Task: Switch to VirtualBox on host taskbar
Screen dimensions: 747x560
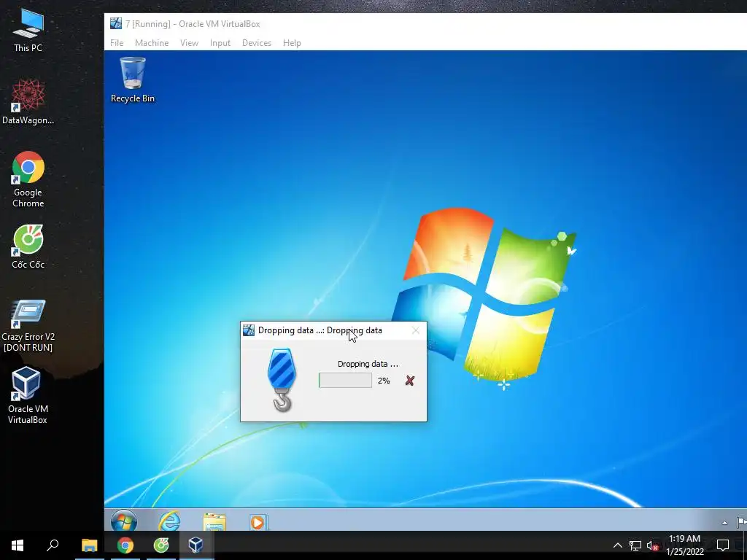Action: pos(196,545)
